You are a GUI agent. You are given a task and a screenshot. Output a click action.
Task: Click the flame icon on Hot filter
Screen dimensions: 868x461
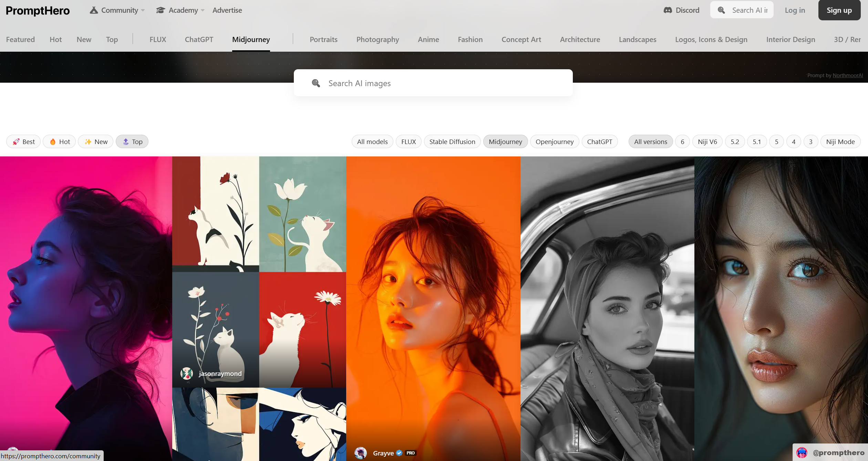click(53, 142)
